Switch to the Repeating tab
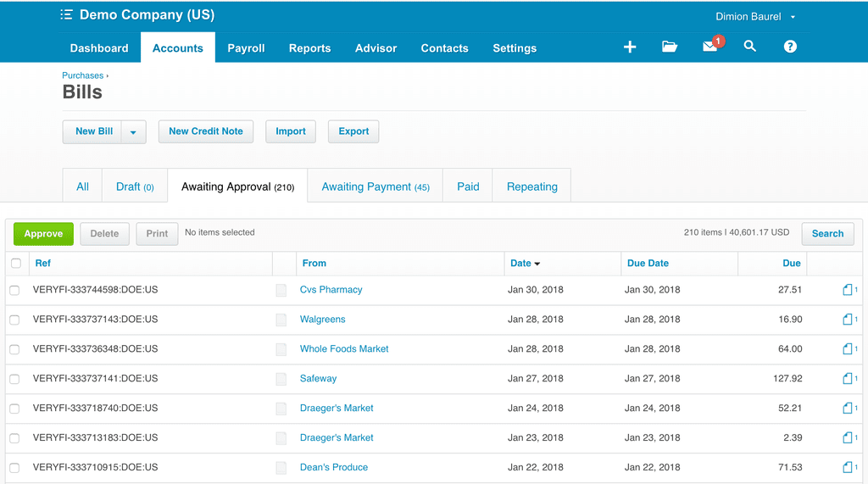 [532, 186]
